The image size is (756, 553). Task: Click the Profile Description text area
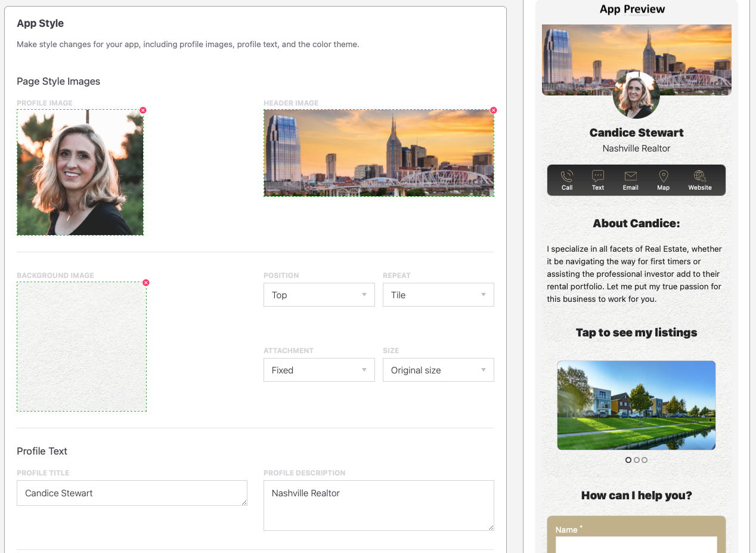pyautogui.click(x=379, y=505)
